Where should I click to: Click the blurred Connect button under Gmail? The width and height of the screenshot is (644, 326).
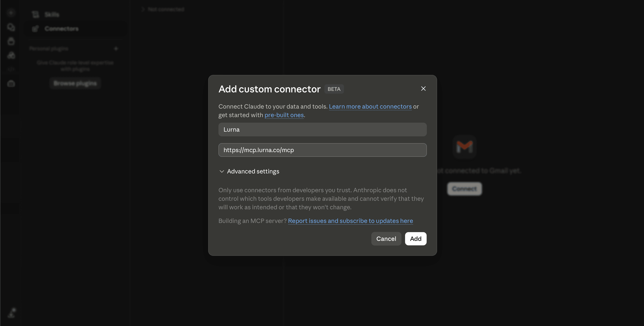[464, 189]
